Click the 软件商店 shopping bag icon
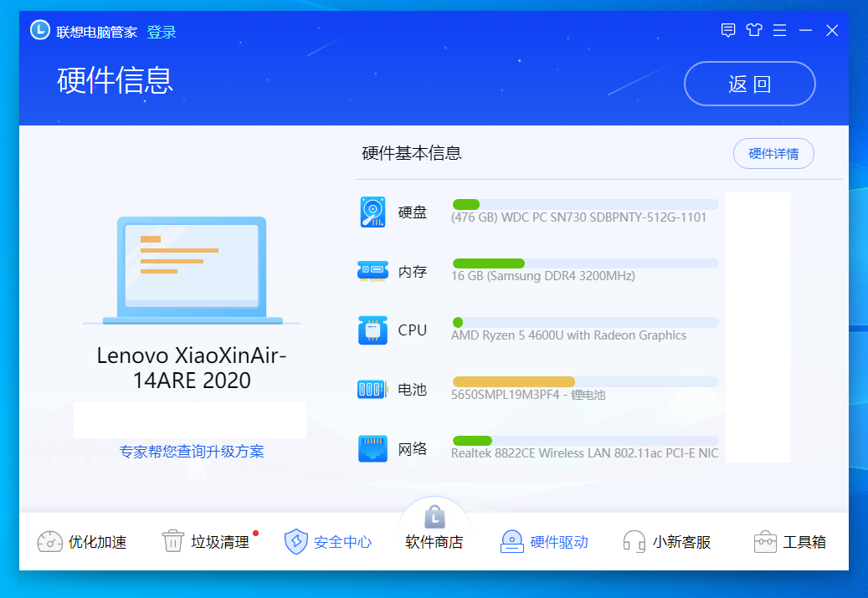 (434, 517)
